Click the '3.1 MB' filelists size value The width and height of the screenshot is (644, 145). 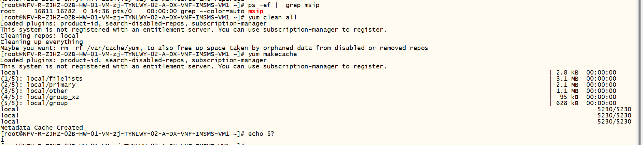click(x=567, y=79)
